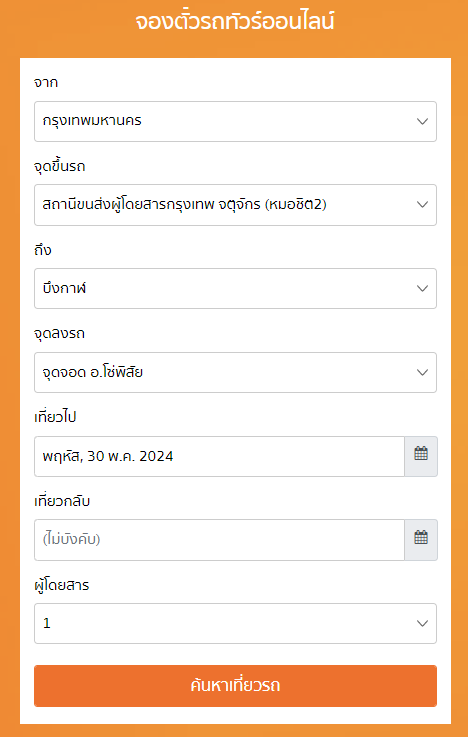The width and height of the screenshot is (468, 737).
Task: Click the chevron arrow of the passenger count dropdown
Action: coord(422,623)
